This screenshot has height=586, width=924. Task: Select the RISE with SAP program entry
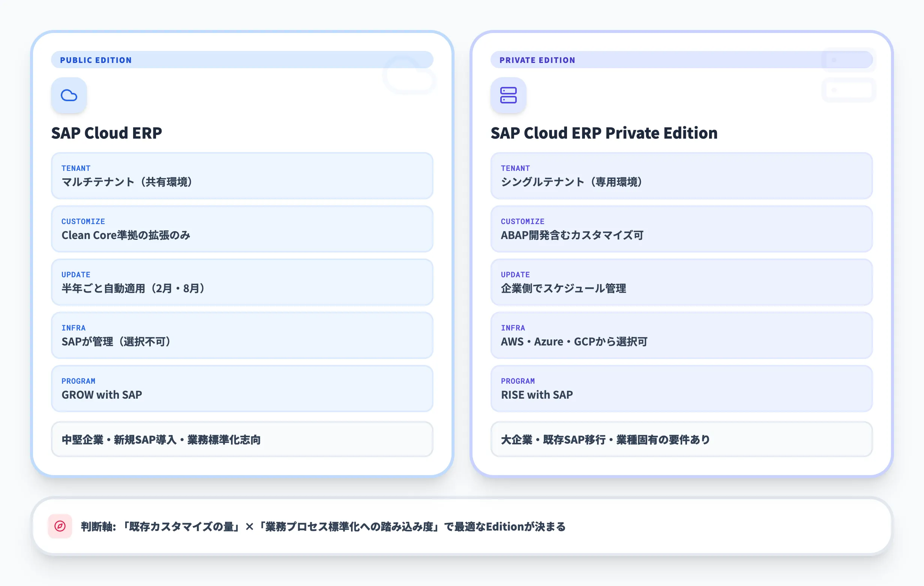(x=683, y=389)
